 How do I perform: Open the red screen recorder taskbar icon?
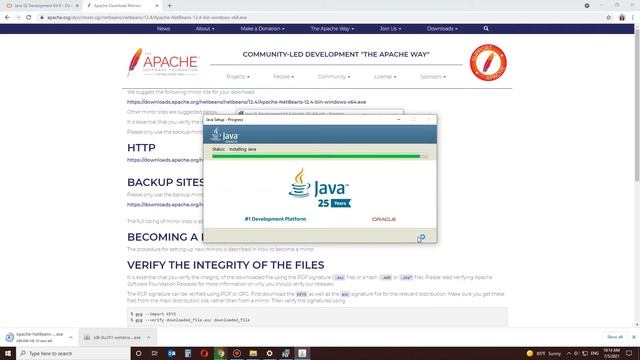(x=237, y=353)
